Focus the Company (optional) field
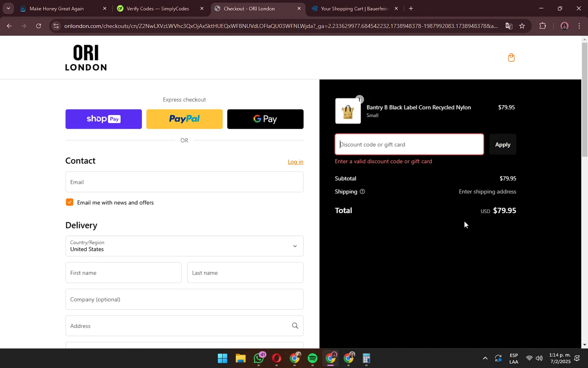This screenshot has width=588, height=368. pyautogui.click(x=184, y=299)
